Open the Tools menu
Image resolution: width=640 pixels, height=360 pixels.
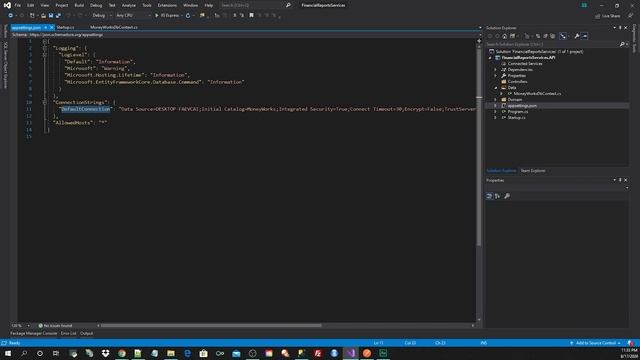pyautogui.click(x=147, y=5)
